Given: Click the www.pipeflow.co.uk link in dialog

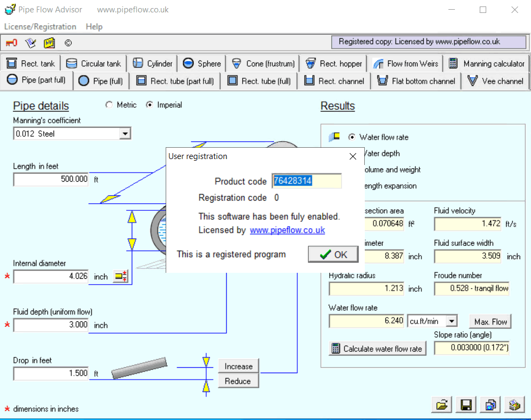Looking at the screenshot, I should (287, 230).
